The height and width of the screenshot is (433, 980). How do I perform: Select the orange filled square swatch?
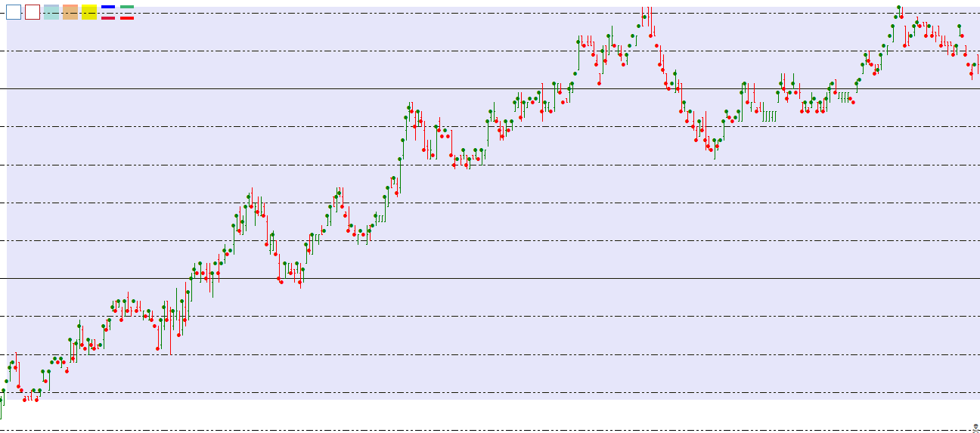70,12
